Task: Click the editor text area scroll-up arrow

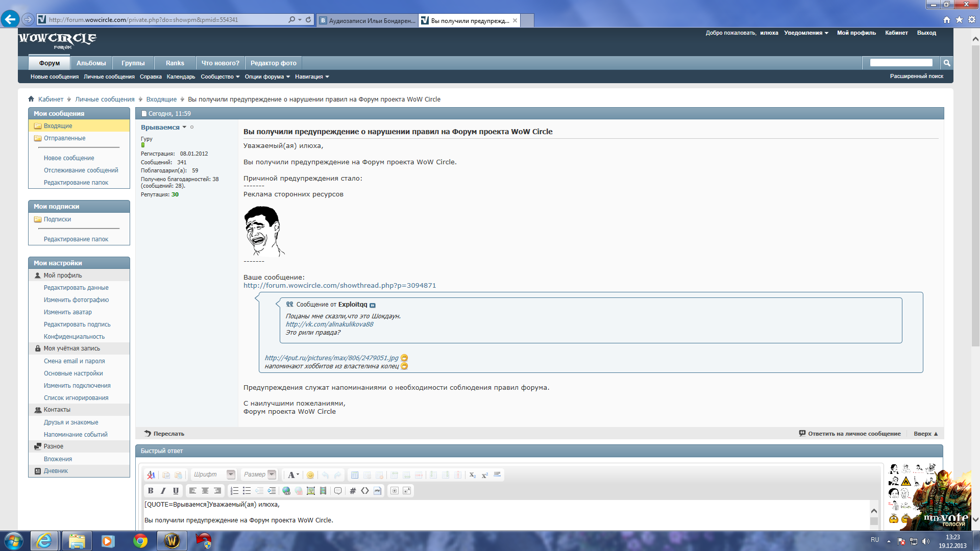Action: (x=874, y=511)
